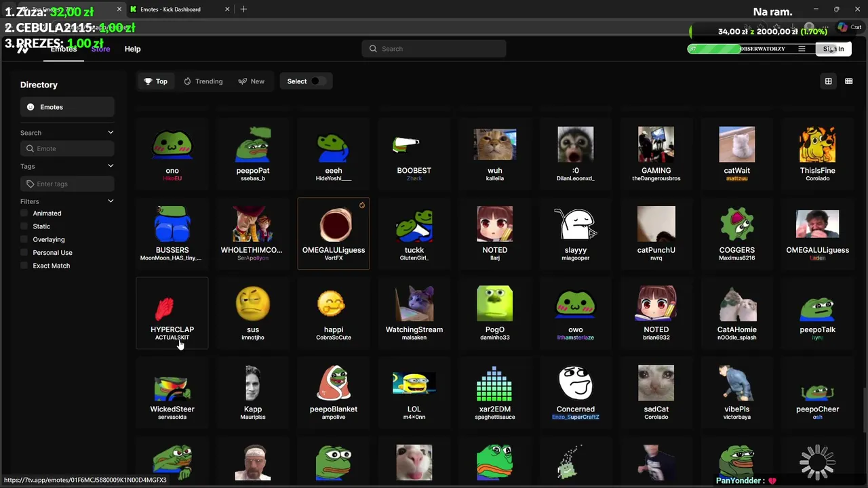Open the LOL emote
Screen dimensions: 868x488
(x=414, y=392)
